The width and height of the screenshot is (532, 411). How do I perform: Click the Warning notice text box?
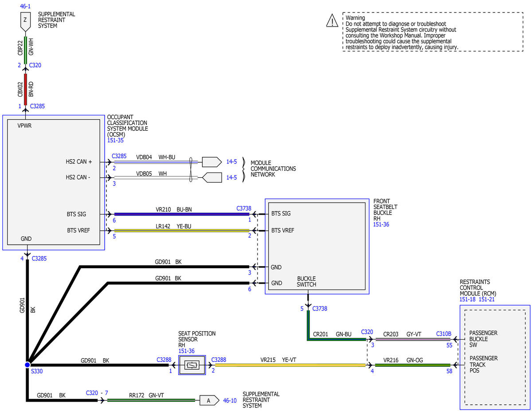[x=433, y=32]
